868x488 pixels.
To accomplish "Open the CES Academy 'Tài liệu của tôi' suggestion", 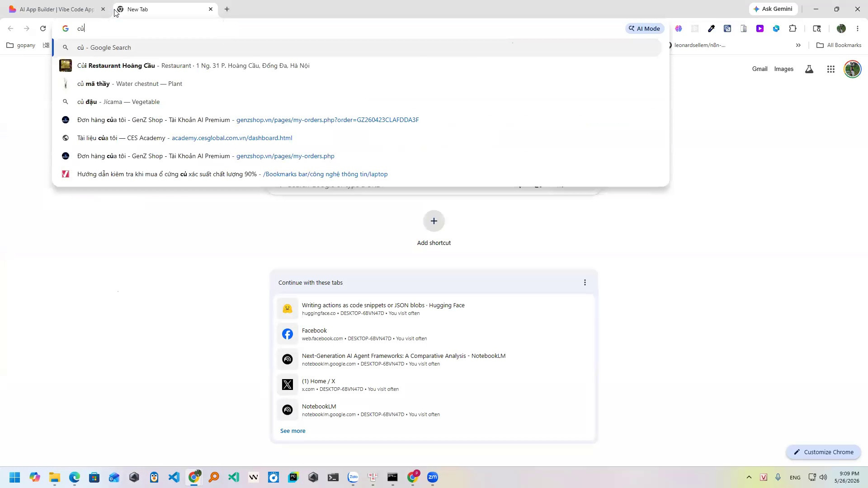I will tap(357, 138).
